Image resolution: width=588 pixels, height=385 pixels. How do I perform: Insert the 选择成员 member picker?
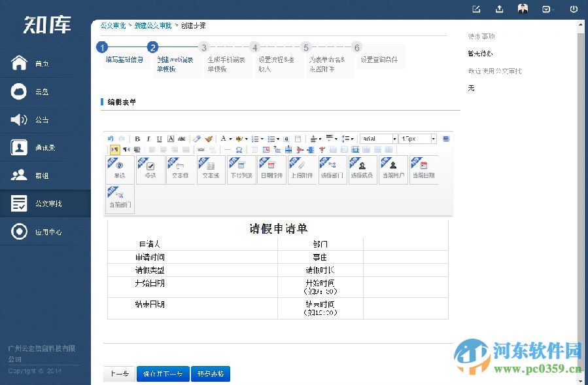pos(362,169)
